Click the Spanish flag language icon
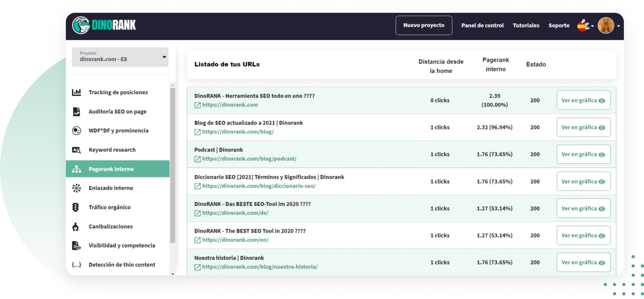This screenshot has width=644, height=299. (x=583, y=25)
